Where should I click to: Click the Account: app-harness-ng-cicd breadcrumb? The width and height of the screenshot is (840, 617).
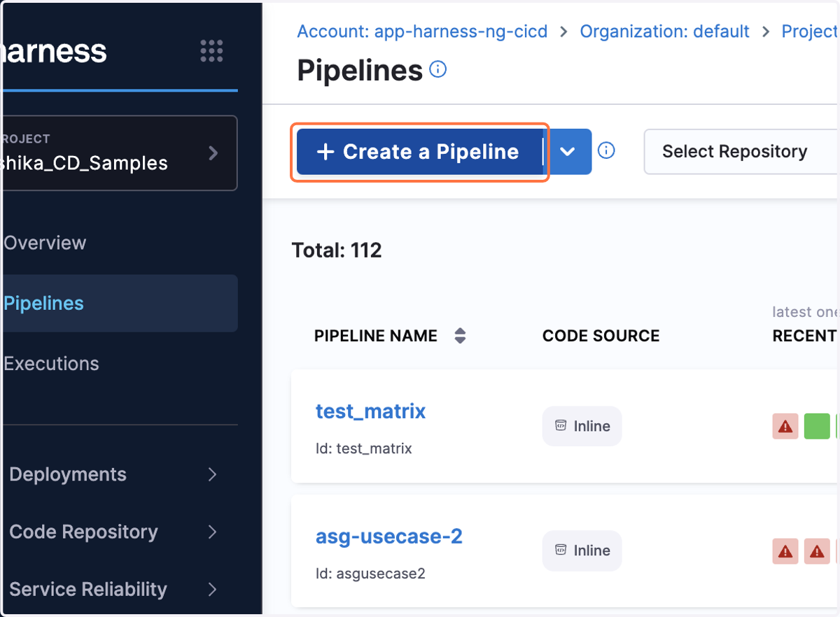point(422,31)
